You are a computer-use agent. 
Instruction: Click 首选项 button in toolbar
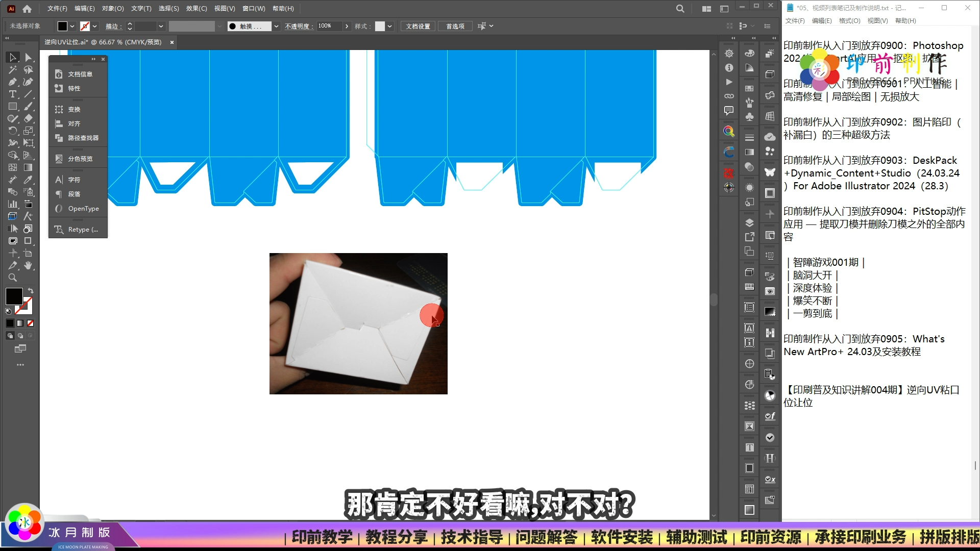coord(454,26)
